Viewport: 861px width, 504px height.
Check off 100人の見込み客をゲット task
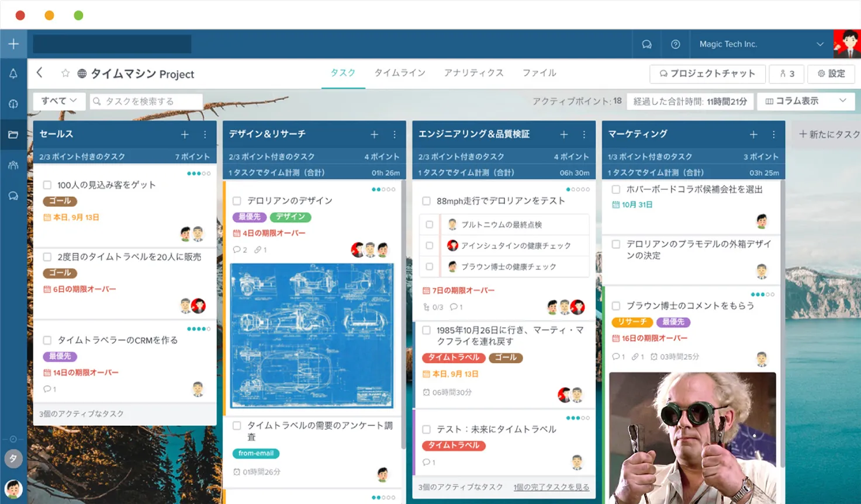pyautogui.click(x=47, y=185)
